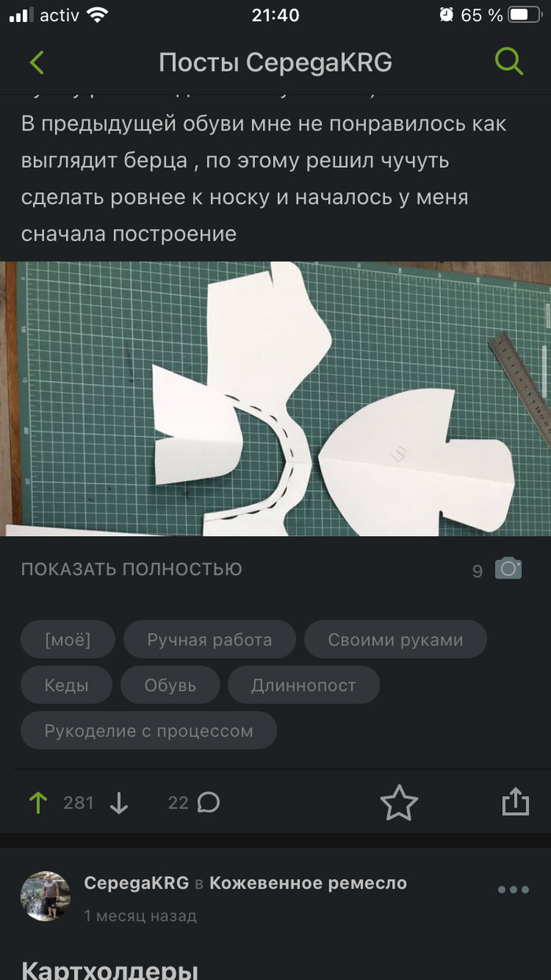This screenshot has height=980, width=551.
Task: Tap the Посты CepegaKRG header title
Action: tap(275, 62)
